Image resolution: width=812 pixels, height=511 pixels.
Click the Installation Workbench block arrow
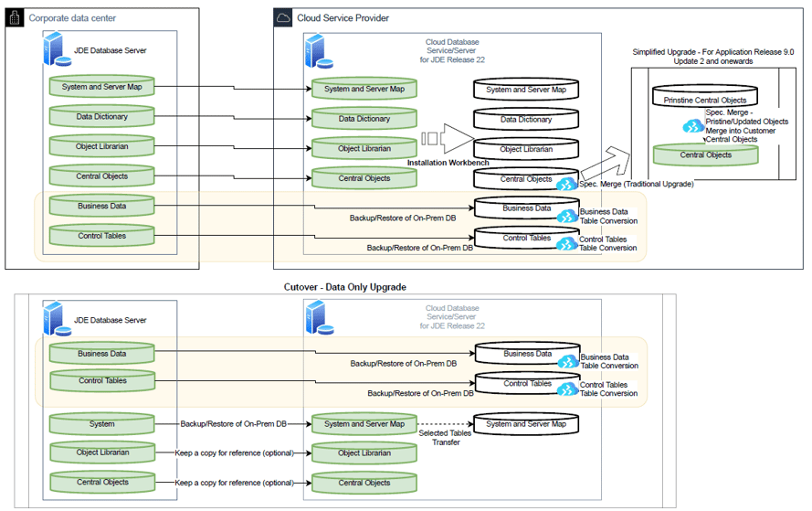coord(448,138)
